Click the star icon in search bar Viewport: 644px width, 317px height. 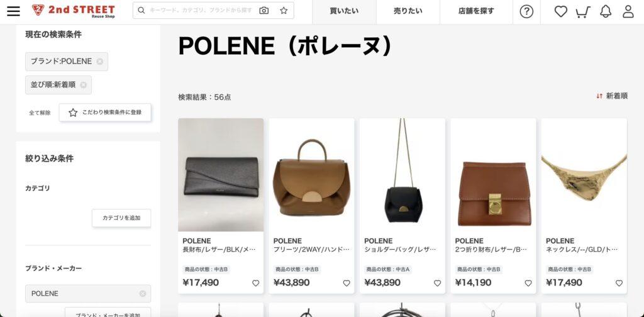click(x=284, y=11)
